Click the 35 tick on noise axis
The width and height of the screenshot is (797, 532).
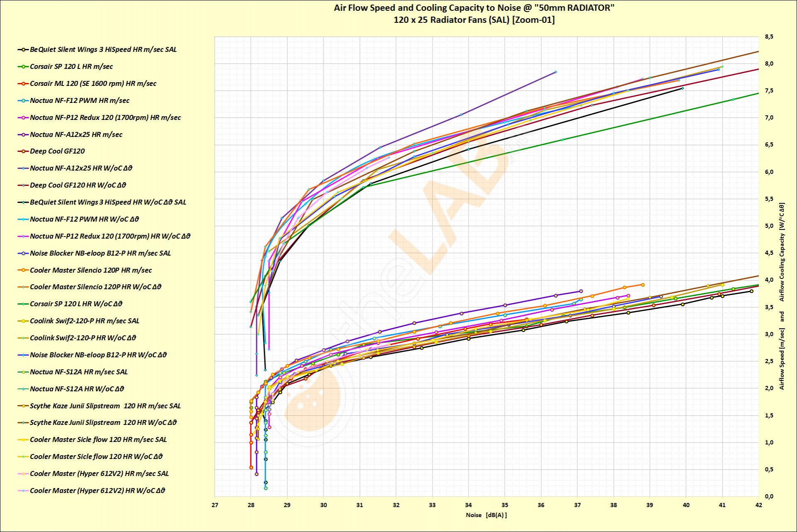[x=505, y=505]
